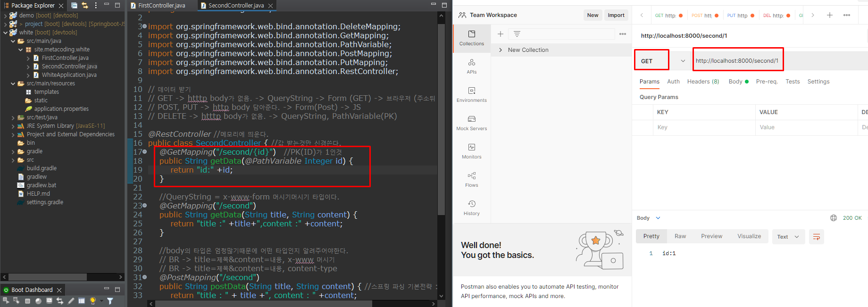Click the Boot Dashboard properties table icon
This screenshot has height=307, width=868.
82,300
